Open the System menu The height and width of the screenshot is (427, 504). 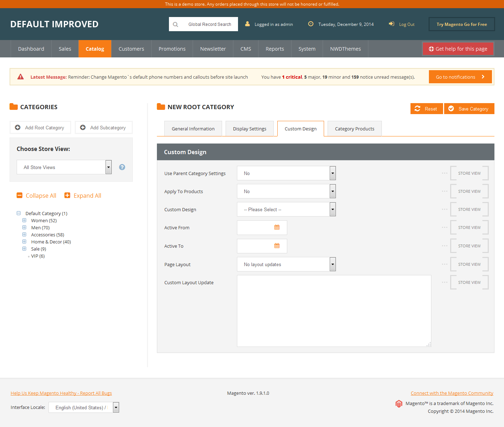(307, 49)
